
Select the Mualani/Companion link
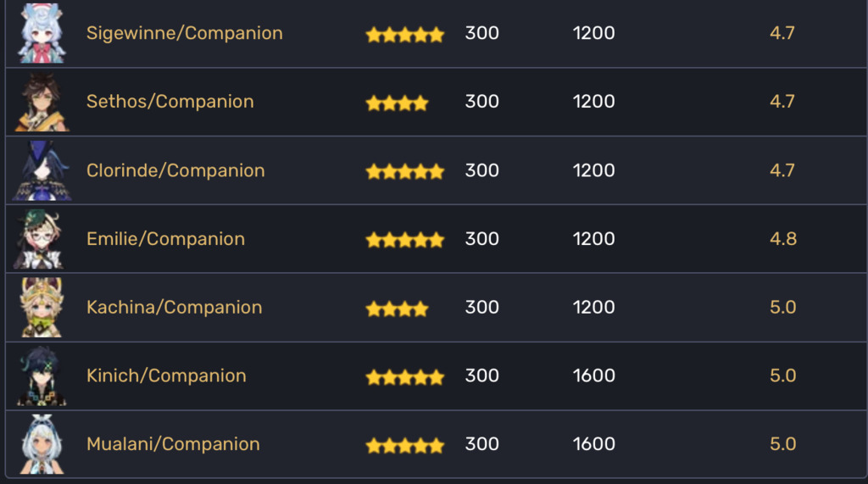(173, 444)
